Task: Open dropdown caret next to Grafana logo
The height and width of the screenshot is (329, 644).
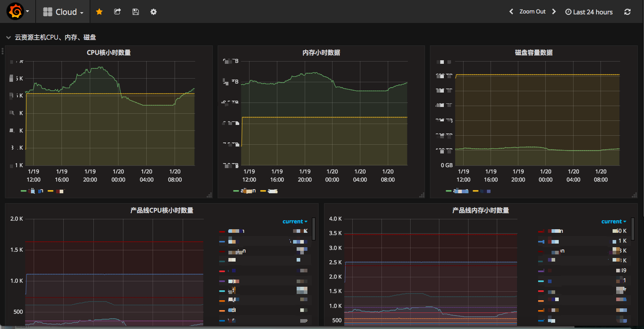Action: [28, 12]
